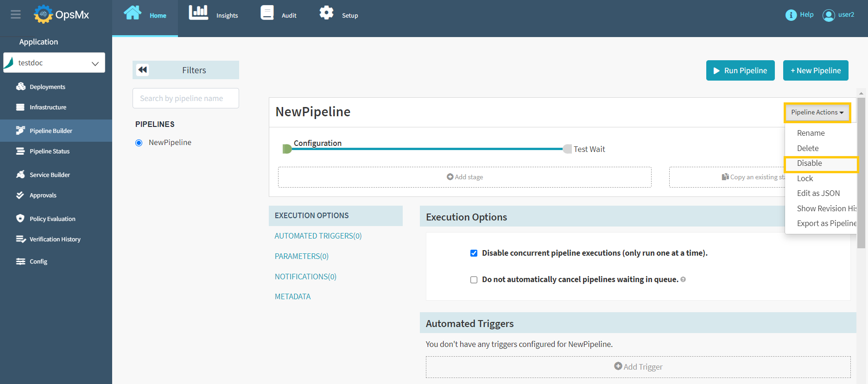Open Insights via the bar chart icon
This screenshot has height=384, width=868.
tap(198, 13)
